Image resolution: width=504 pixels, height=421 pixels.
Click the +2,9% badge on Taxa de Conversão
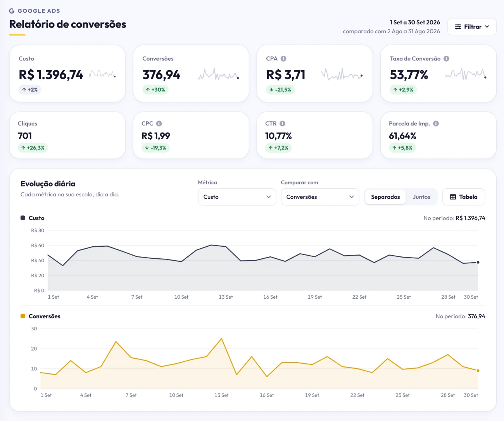(x=403, y=89)
